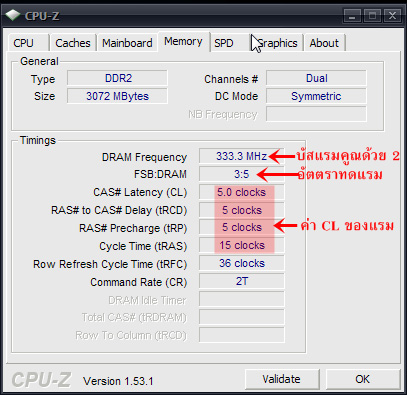The image size is (407, 395).
Task: Click the OK button
Action: coord(362,379)
